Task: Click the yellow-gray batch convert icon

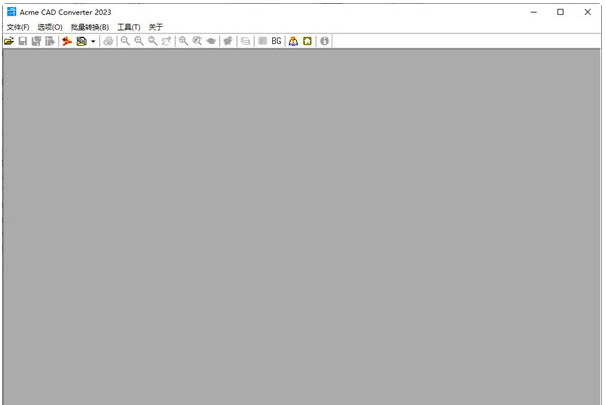Action: tap(81, 41)
